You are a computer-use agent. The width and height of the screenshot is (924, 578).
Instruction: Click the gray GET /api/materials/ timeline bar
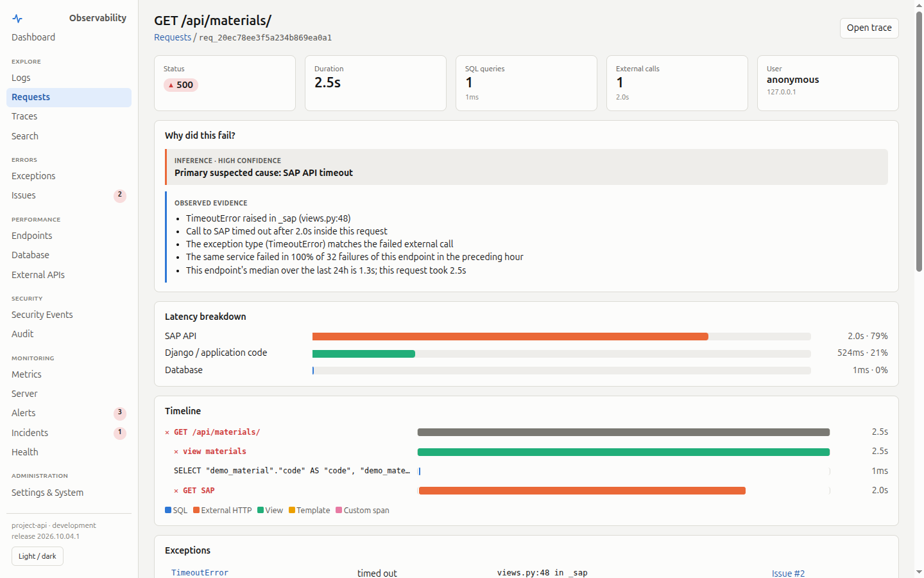(x=624, y=432)
